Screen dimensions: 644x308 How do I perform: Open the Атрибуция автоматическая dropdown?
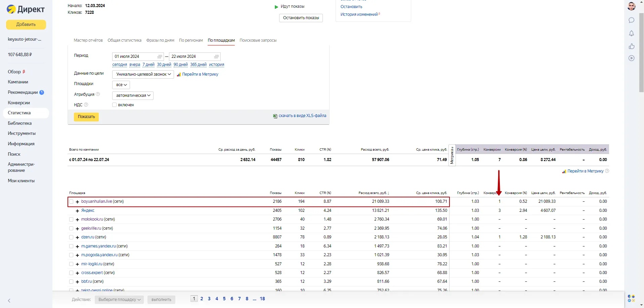[x=133, y=95]
